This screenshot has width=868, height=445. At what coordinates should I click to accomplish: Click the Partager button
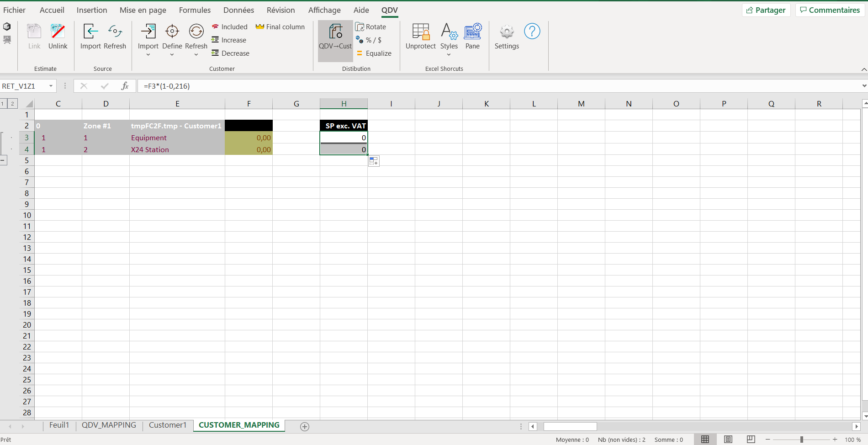766,10
